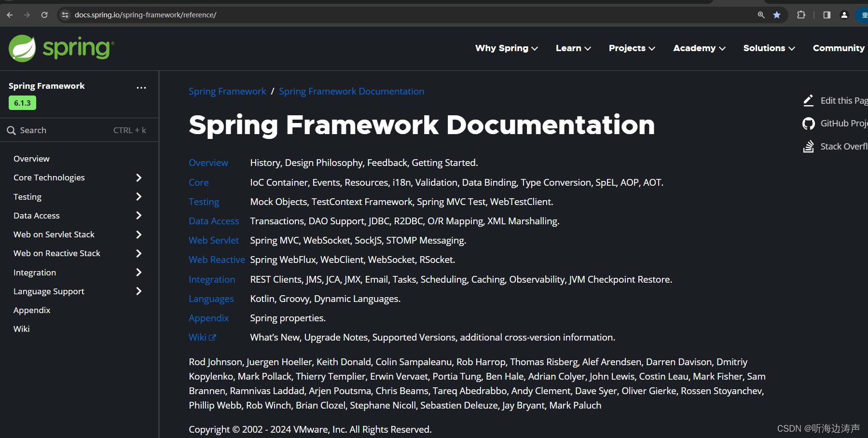Open the Integration link in the table

(x=212, y=279)
